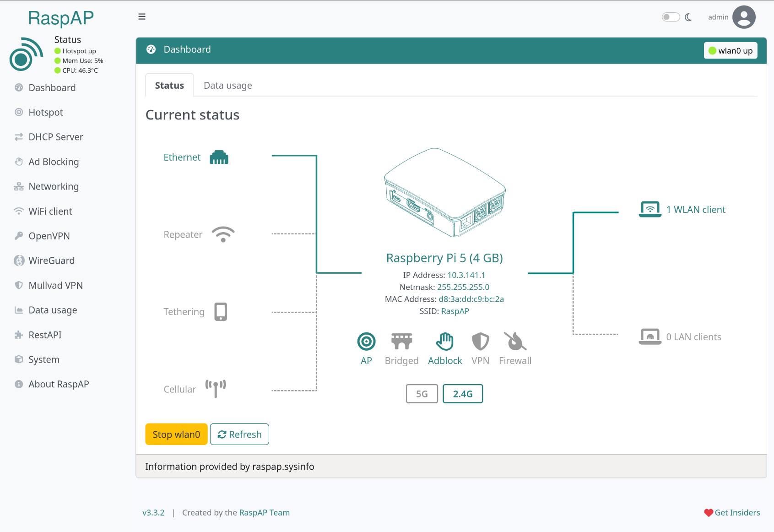Click the RaspAP logo title

point(61,18)
